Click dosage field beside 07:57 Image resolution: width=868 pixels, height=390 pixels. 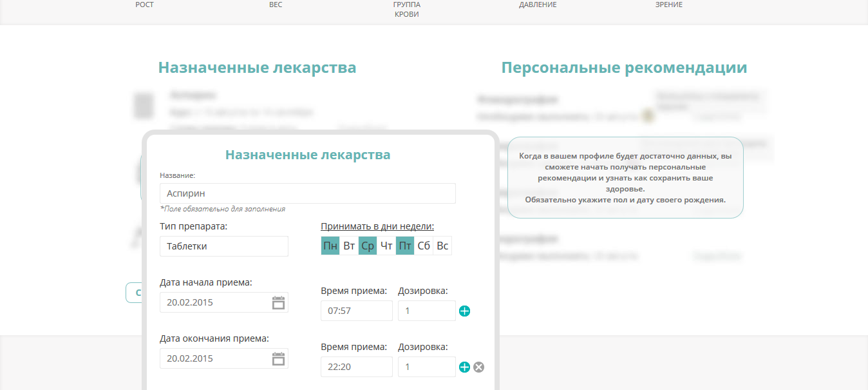426,311
